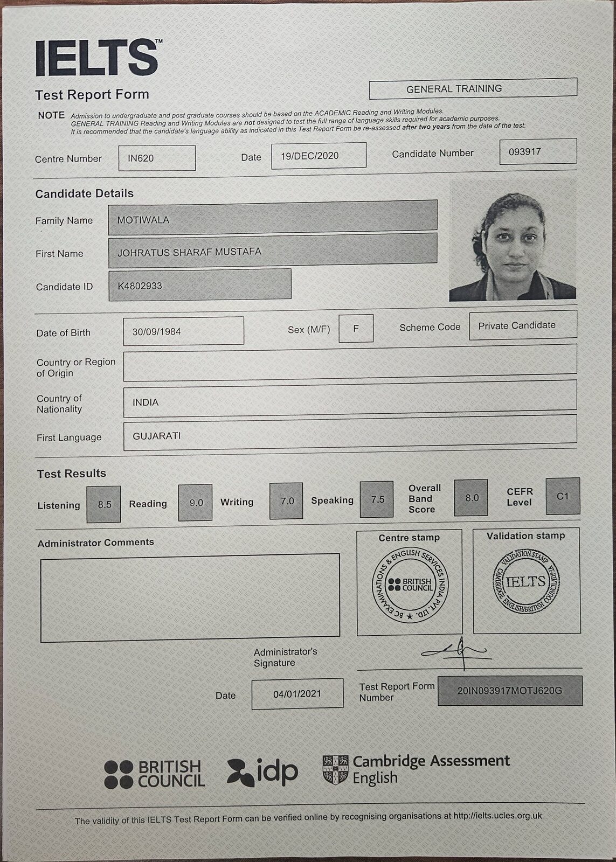Screen dimensions: 616x862
Task: Click the Country or Region of Origin label
Action: (76, 367)
